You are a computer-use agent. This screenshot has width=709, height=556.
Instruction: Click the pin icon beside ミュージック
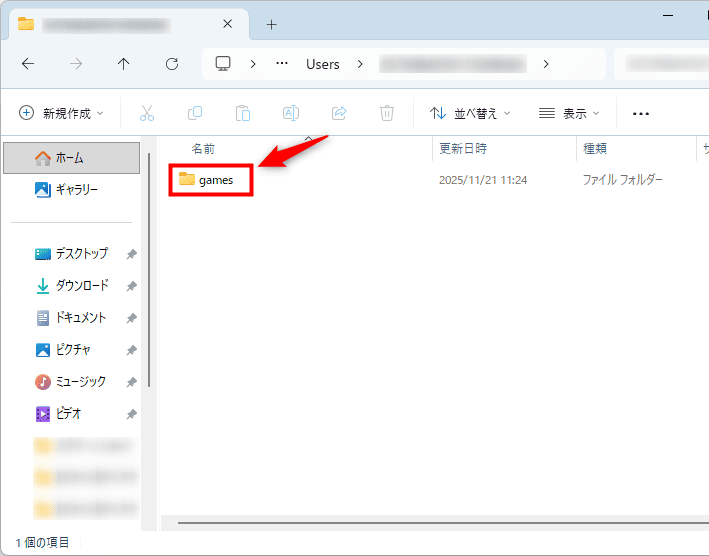pos(131,382)
